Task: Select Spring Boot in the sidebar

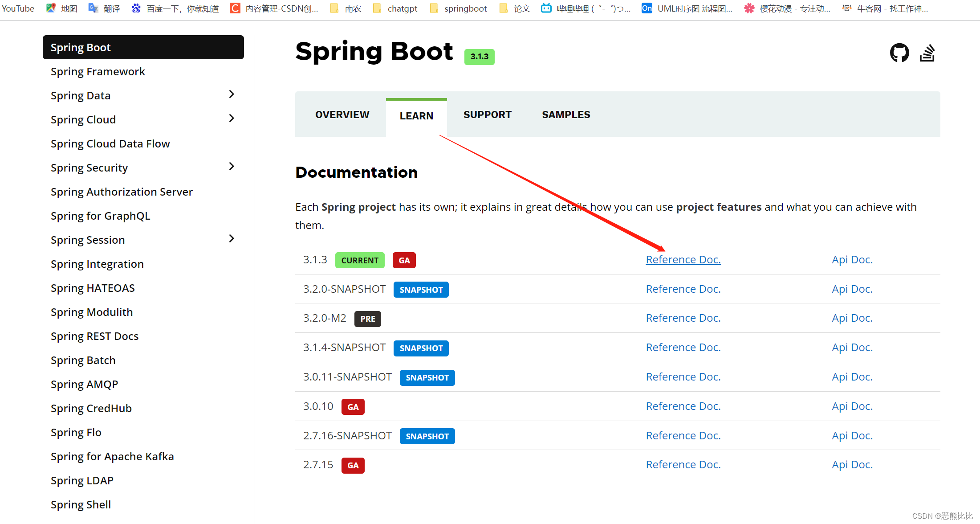Action: 143,47
